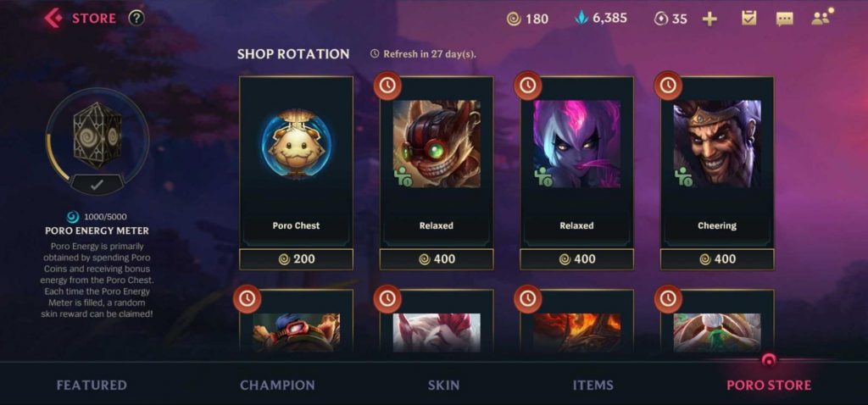This screenshot has width=868, height=405.
Task: Switch to the Champion tab
Action: click(x=277, y=385)
